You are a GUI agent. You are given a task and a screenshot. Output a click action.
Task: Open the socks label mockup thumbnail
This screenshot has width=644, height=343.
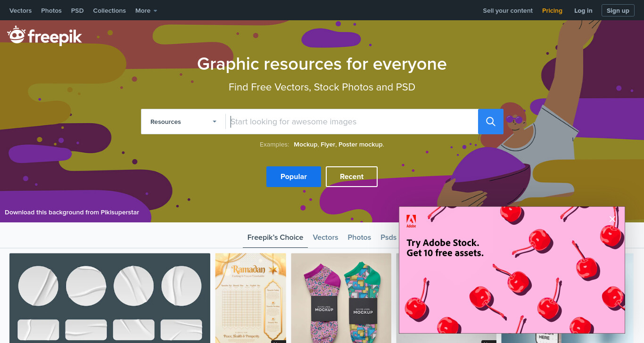pyautogui.click(x=341, y=298)
